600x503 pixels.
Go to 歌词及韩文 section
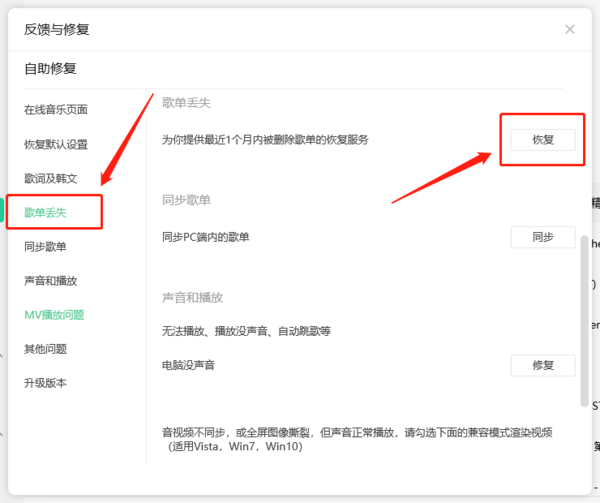click(x=50, y=178)
